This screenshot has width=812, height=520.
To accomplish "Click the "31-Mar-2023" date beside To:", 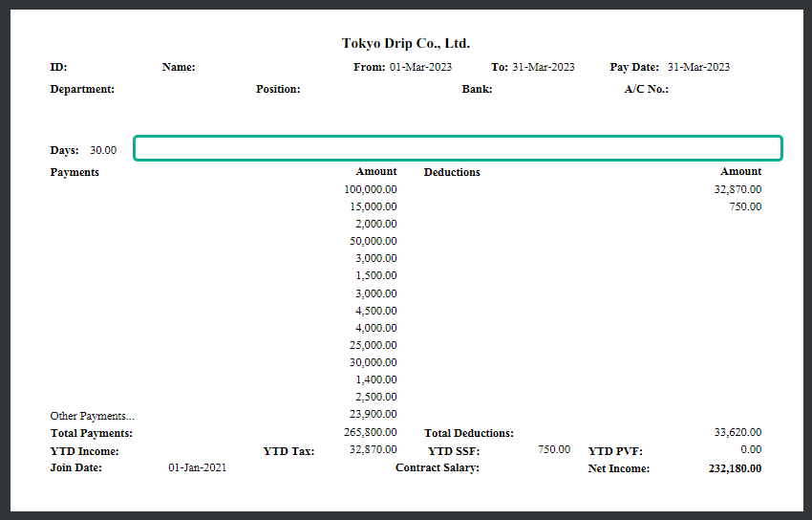I will 544,67.
